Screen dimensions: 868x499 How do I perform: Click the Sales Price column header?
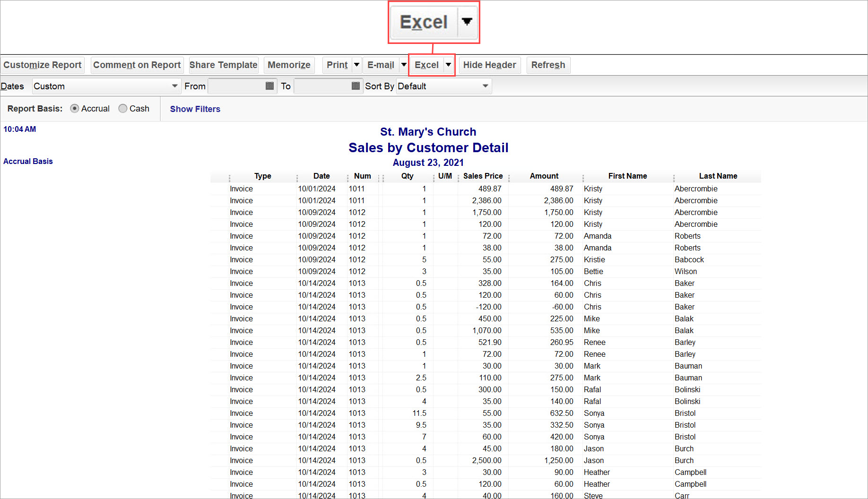483,176
